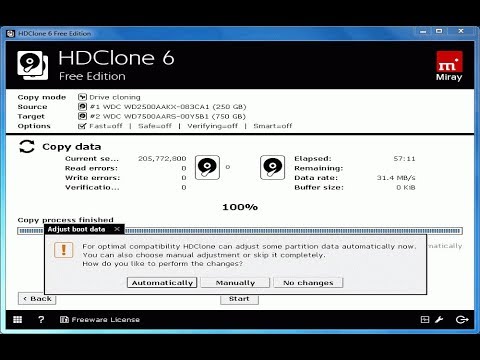Click the 100% progress text
The image size is (480, 360).
(240, 207)
